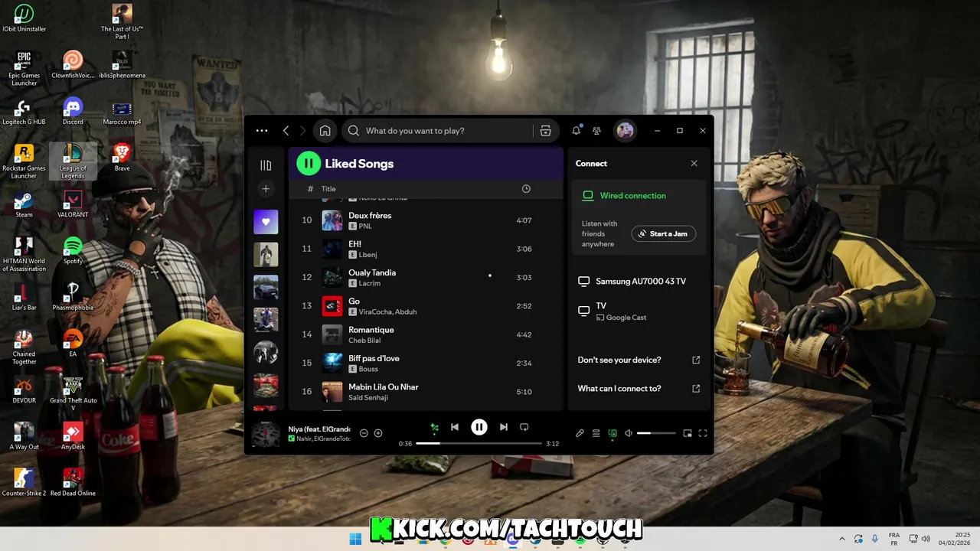Open the Spotify profile avatar menu
The width and height of the screenshot is (980, 551).
[x=626, y=131]
